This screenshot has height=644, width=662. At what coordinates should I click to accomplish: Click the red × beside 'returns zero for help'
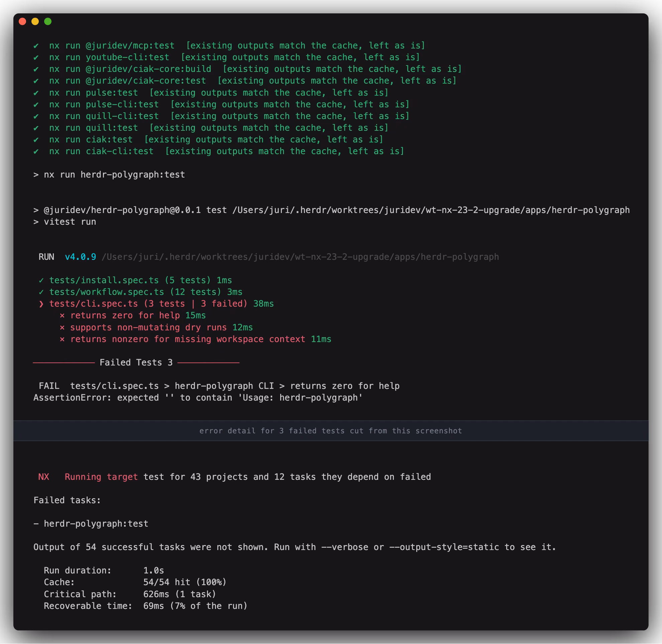tap(62, 316)
